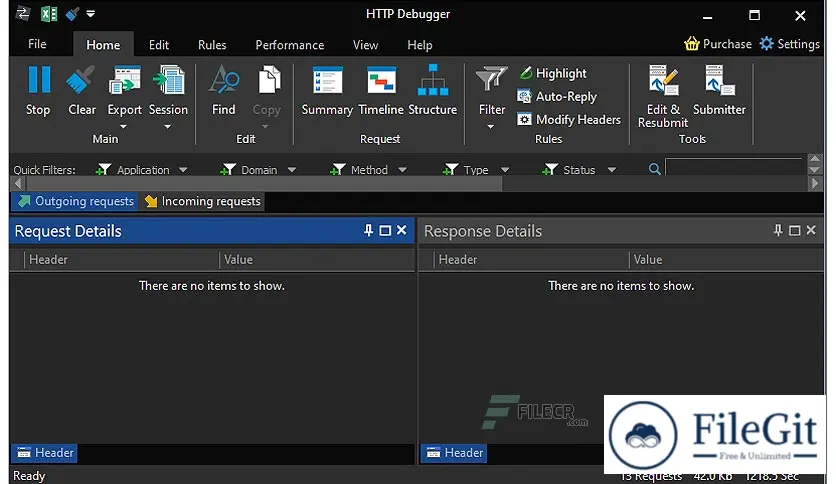
Task: Expand the Session dropdown arrow
Action: [x=167, y=127]
